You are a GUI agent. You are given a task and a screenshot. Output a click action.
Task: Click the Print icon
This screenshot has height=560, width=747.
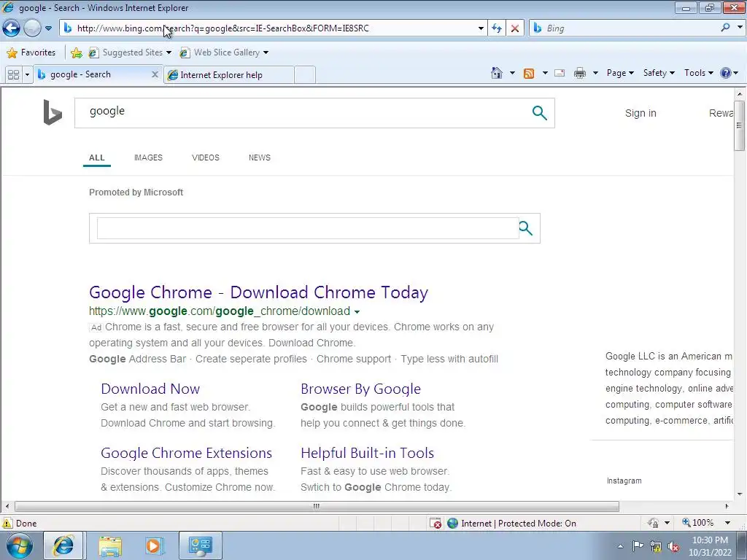580,73
